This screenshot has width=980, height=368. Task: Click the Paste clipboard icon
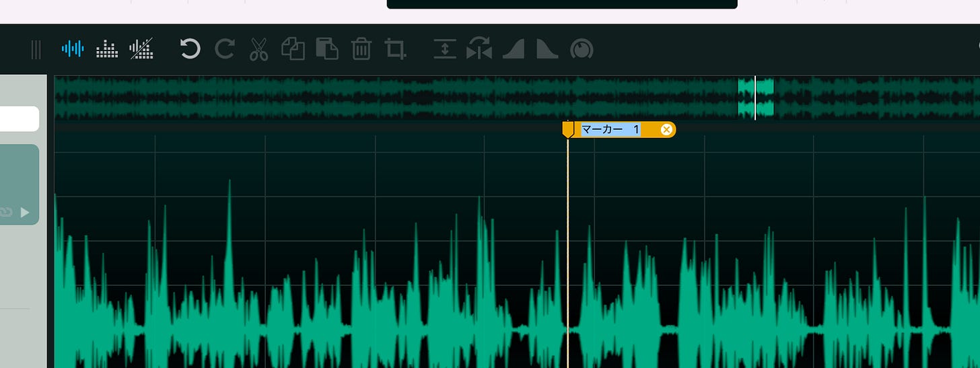tap(327, 49)
